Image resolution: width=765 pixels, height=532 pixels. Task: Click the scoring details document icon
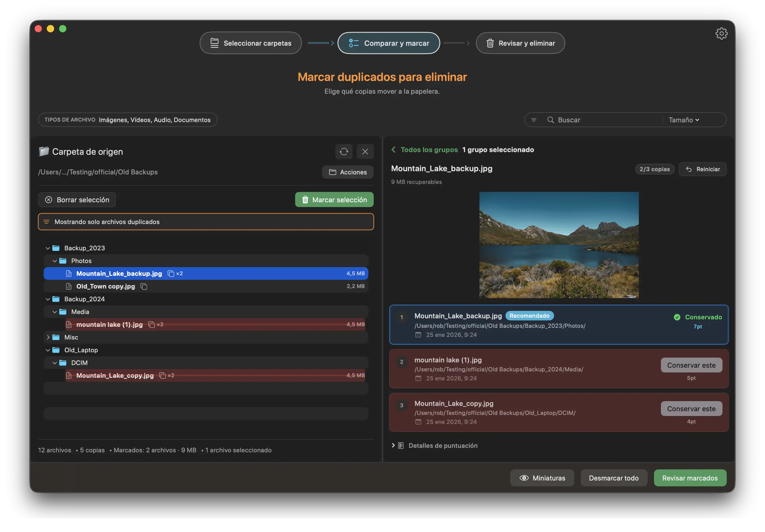click(x=401, y=446)
